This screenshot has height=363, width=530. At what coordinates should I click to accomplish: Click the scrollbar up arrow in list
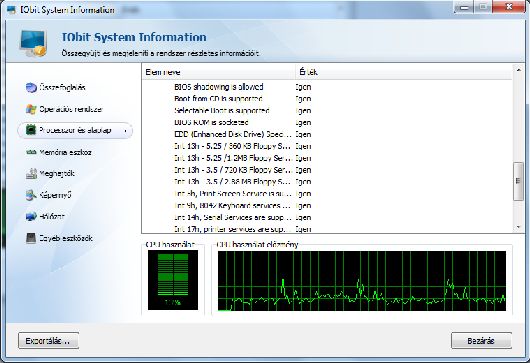coord(519,70)
